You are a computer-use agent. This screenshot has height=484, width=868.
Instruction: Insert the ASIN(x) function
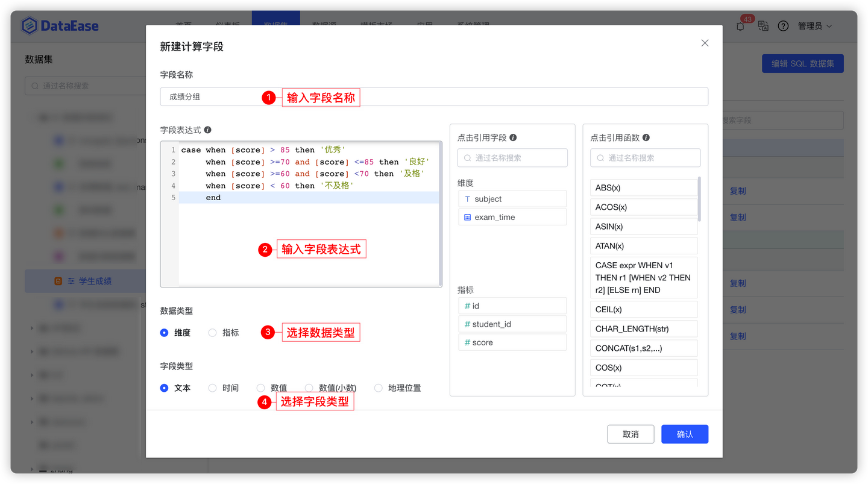pyautogui.click(x=644, y=227)
